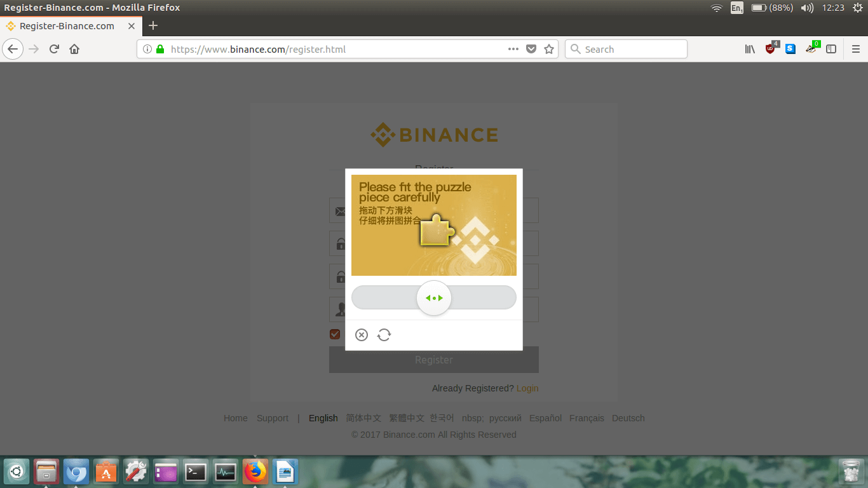This screenshot has height=488, width=868.
Task: Open Firefox hamburger menu
Action: click(x=855, y=49)
